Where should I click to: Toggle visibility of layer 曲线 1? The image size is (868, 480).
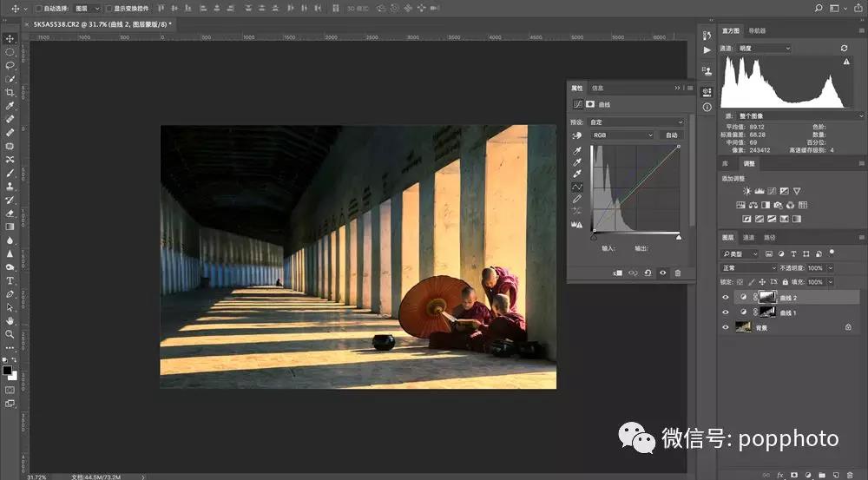tap(726, 312)
